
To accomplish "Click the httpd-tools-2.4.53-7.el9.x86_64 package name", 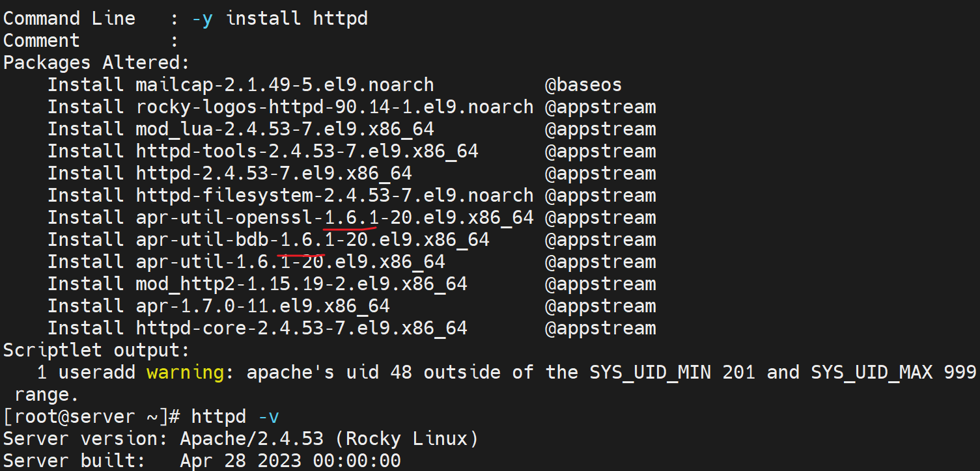I will pyautogui.click(x=307, y=151).
